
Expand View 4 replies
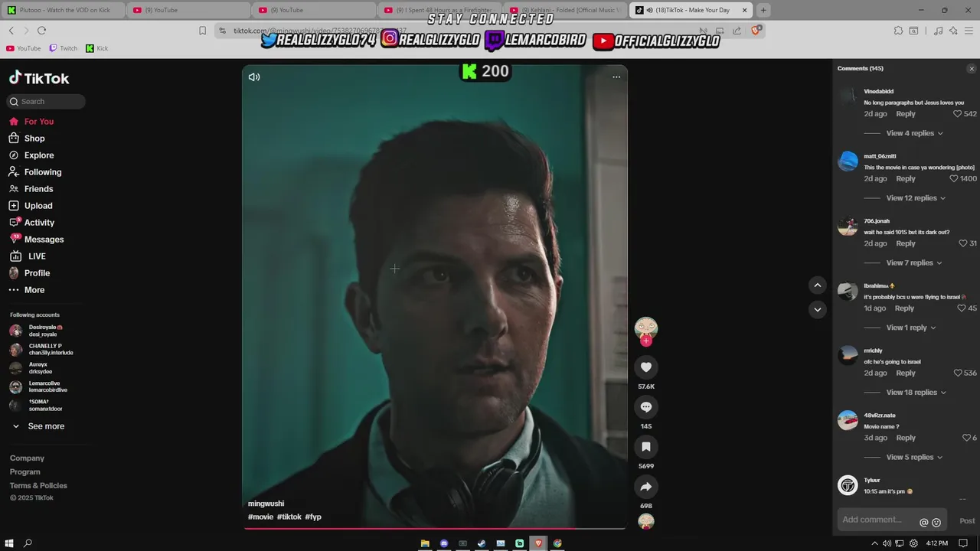[x=914, y=133]
